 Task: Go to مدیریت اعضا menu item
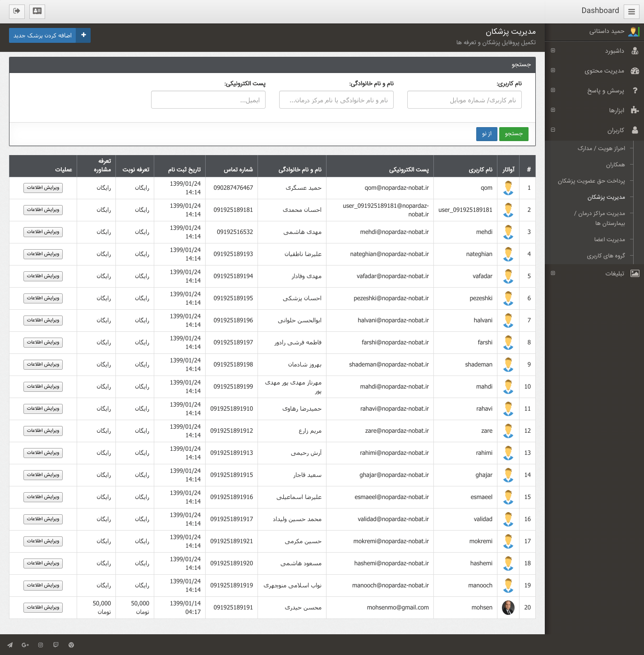[x=609, y=240]
